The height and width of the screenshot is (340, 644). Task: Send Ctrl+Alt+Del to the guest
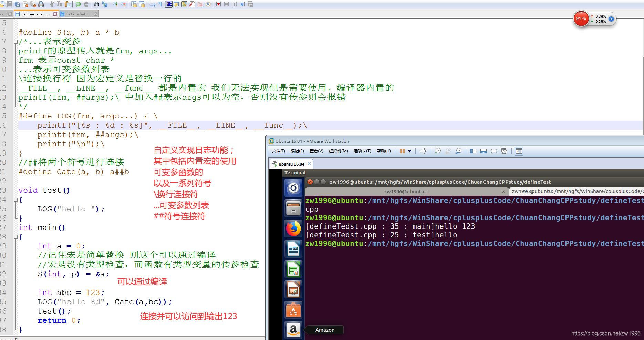423,151
